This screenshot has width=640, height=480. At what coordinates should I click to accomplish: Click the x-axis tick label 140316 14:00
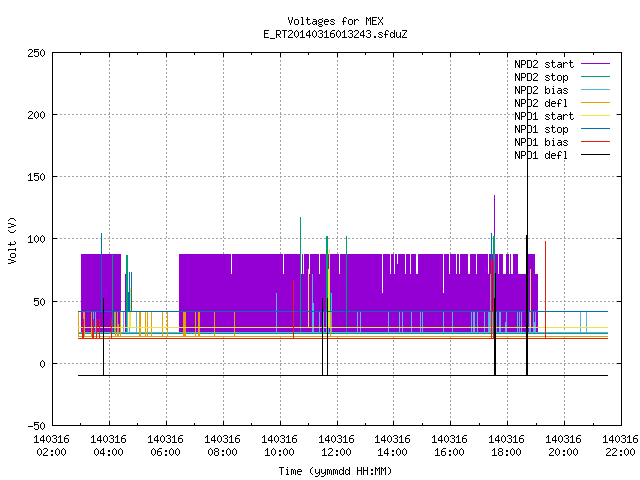(393, 446)
